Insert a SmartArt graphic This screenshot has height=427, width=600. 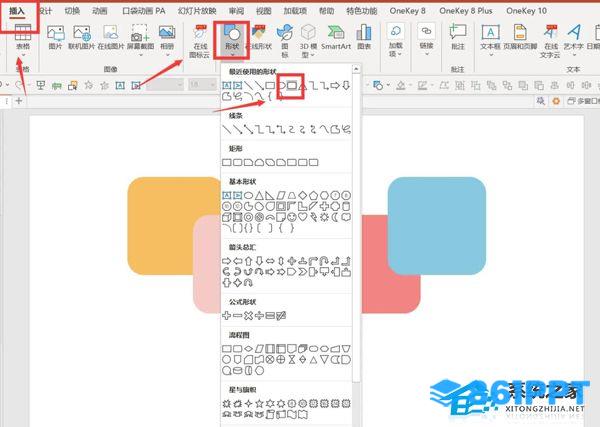pos(336,37)
